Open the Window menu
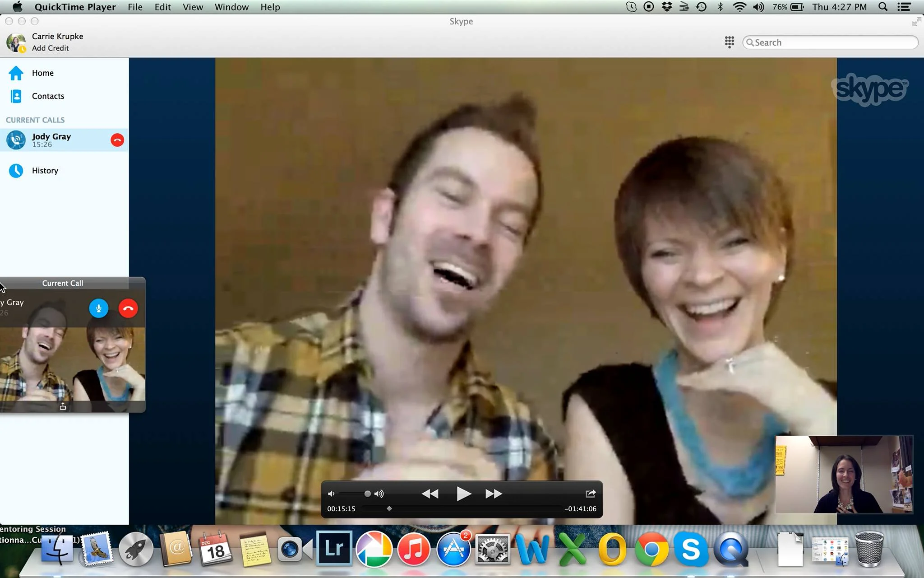924x578 pixels. click(231, 7)
